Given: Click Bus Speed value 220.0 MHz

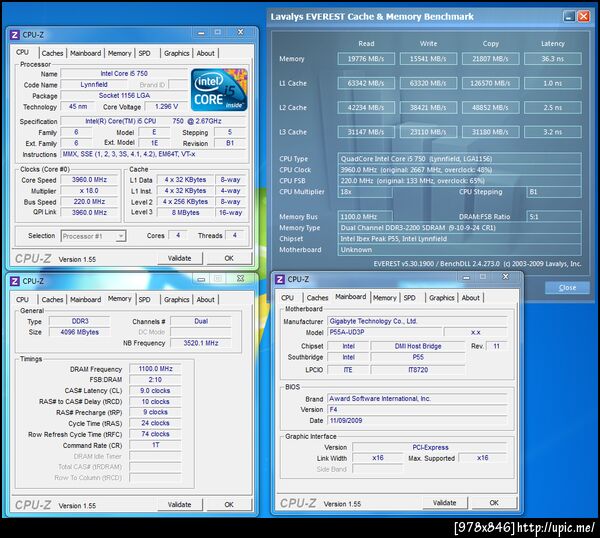Looking at the screenshot, I should (x=89, y=202).
